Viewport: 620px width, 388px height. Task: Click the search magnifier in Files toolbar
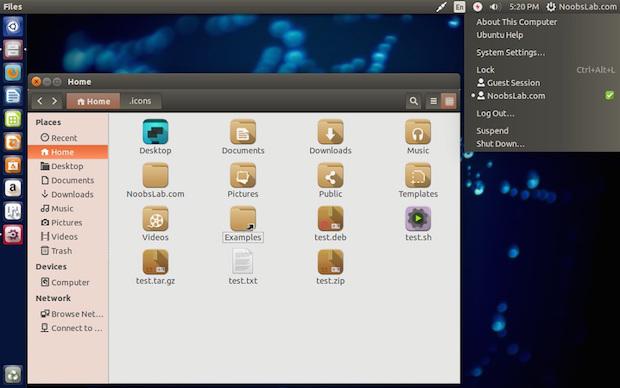pos(414,101)
